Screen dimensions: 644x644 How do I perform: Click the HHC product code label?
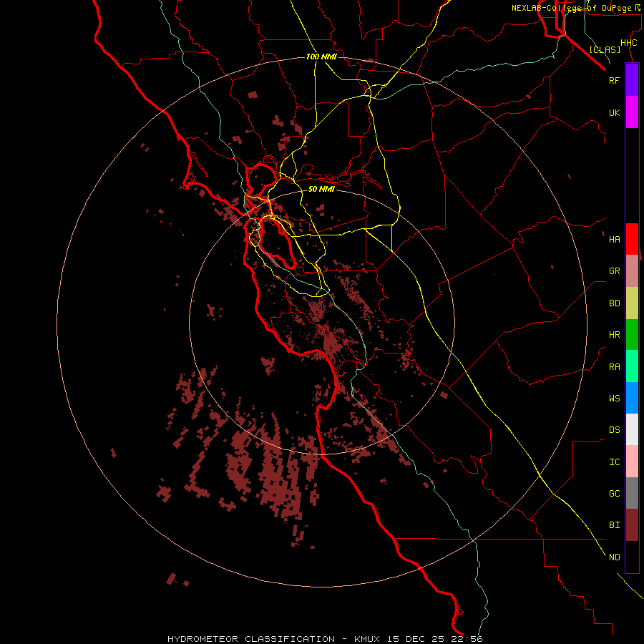point(628,43)
